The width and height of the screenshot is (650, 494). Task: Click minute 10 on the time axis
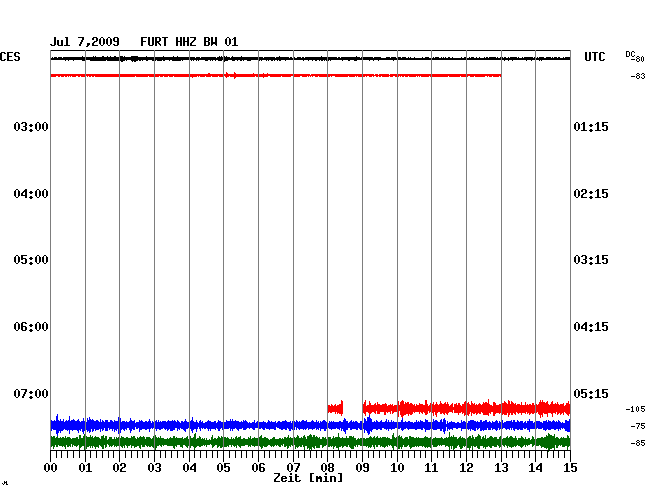click(397, 467)
